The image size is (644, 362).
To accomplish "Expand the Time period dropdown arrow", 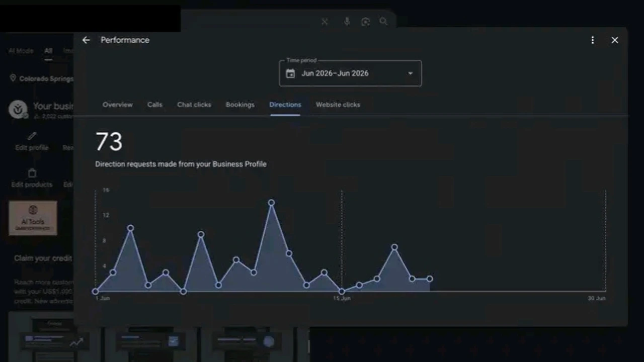I will click(410, 73).
